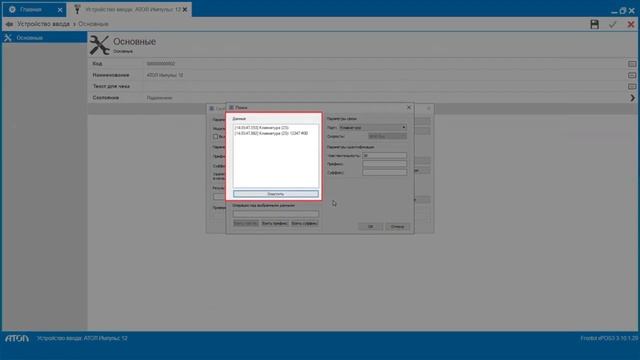This screenshot has width=640, height=360.
Task: Click the Наименование value АТОЛ Импульс 12
Action: 165,76
